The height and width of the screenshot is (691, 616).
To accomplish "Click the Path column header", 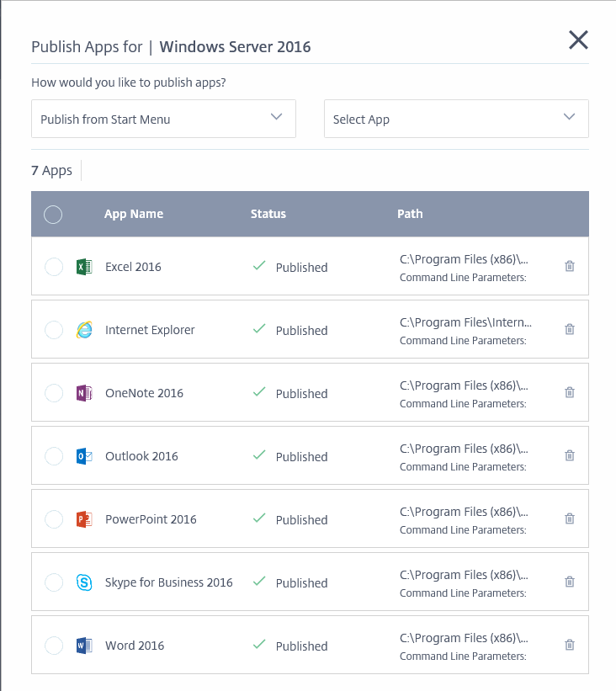I will click(x=410, y=214).
